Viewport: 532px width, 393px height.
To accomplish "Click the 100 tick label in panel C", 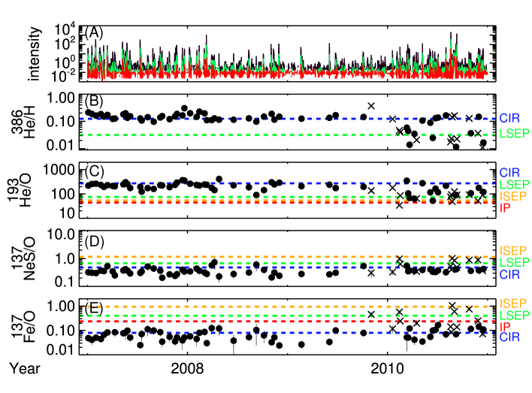I will [63, 195].
